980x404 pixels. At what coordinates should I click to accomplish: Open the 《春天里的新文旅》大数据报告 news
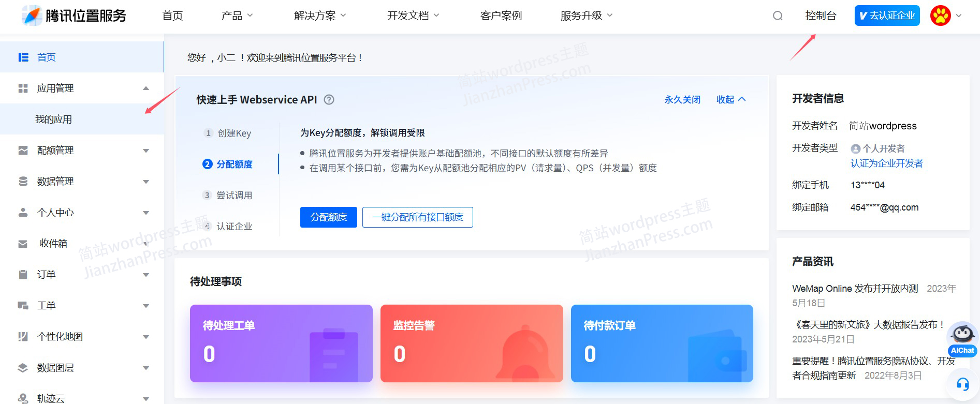pyautogui.click(x=869, y=325)
